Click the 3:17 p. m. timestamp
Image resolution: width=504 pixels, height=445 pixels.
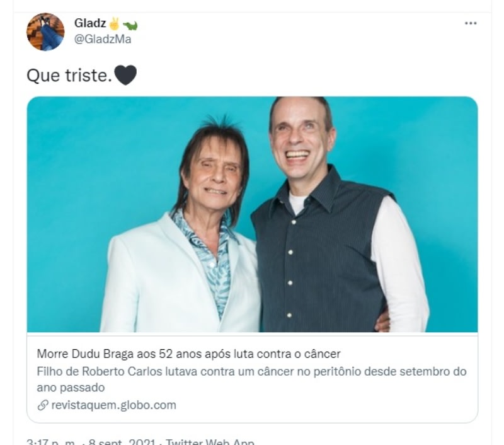click(x=51, y=442)
